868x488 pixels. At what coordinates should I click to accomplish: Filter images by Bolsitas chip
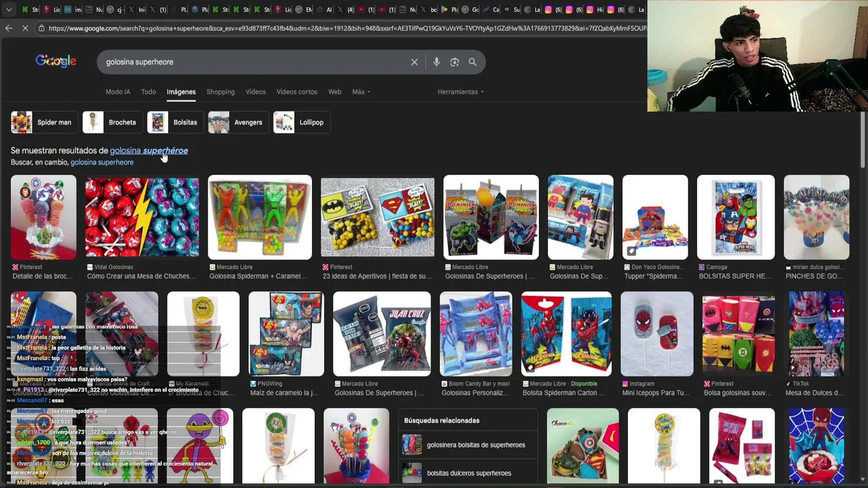pyautogui.click(x=175, y=122)
